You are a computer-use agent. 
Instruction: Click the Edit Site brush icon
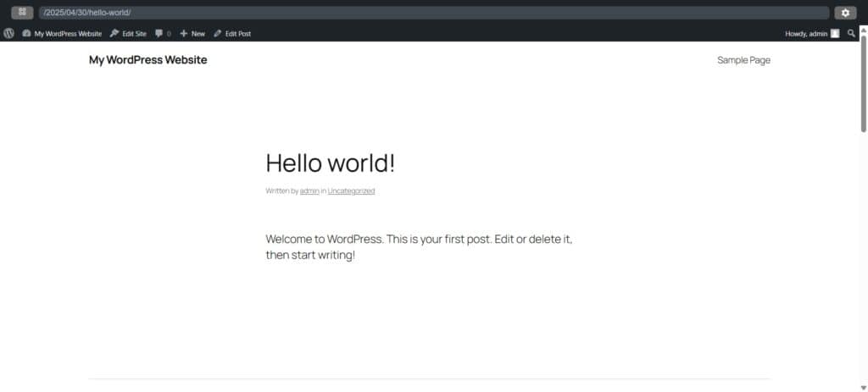pyautogui.click(x=114, y=33)
